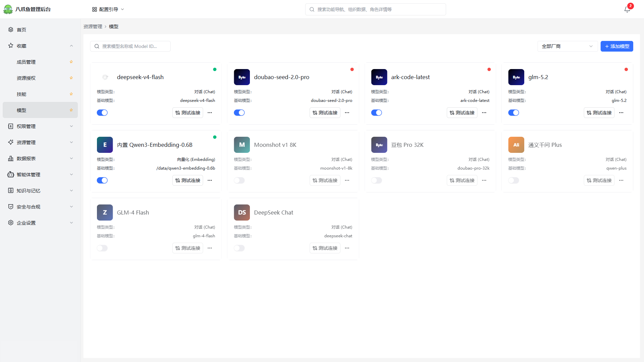Select 模型 in the favorites list
This screenshot has height=362, width=644.
tap(40, 110)
